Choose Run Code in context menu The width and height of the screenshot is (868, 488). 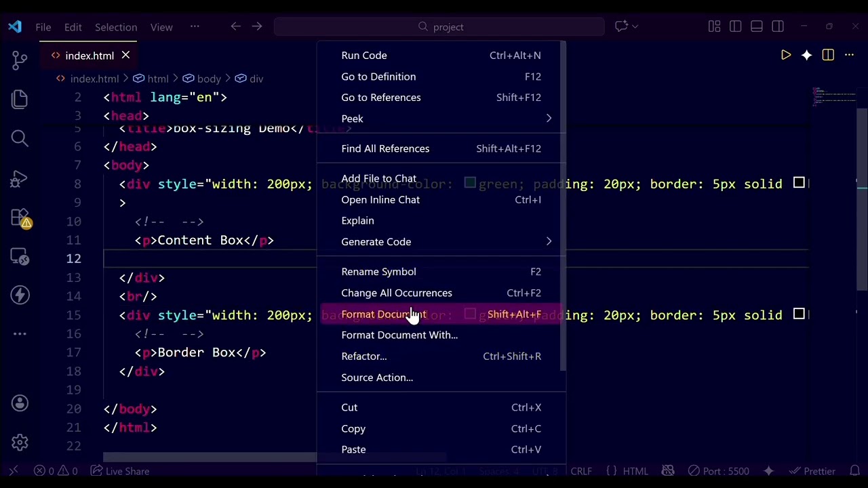(441, 56)
